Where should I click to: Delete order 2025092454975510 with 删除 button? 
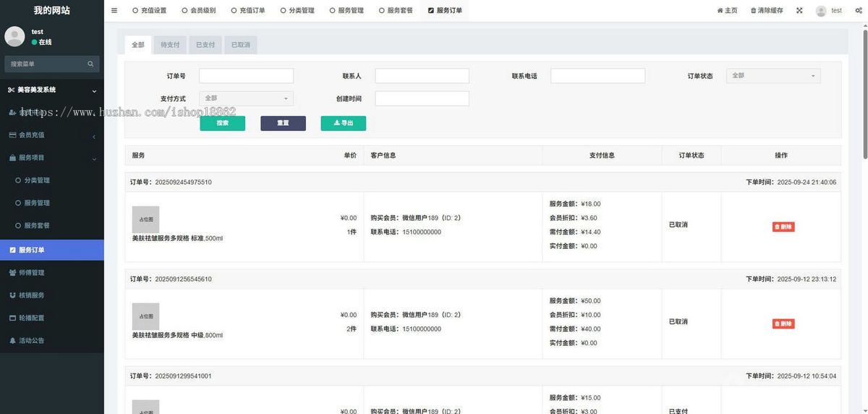pos(783,227)
